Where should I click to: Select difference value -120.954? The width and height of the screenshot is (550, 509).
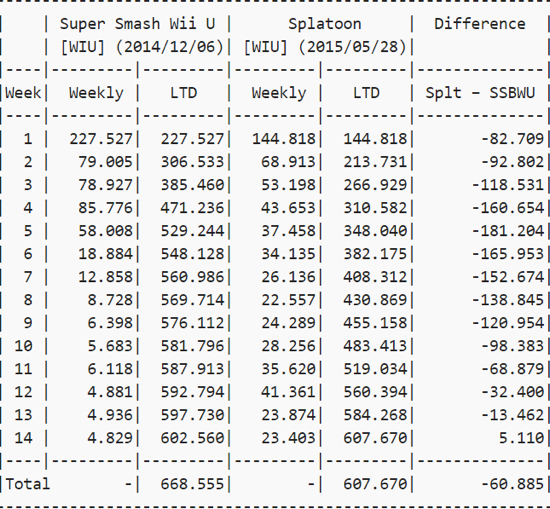click(508, 323)
